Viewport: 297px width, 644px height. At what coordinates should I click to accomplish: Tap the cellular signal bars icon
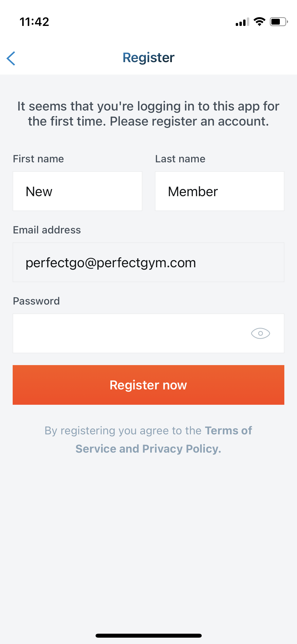point(242,22)
